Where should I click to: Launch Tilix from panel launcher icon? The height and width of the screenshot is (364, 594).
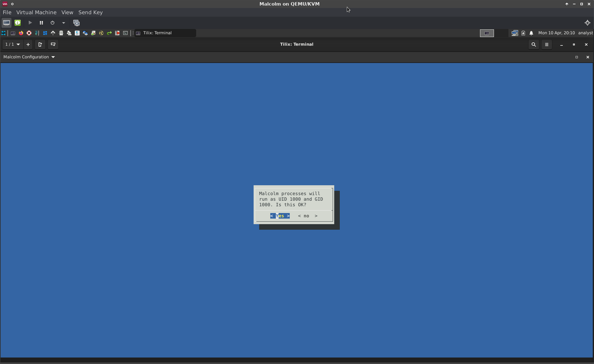[x=13, y=33]
